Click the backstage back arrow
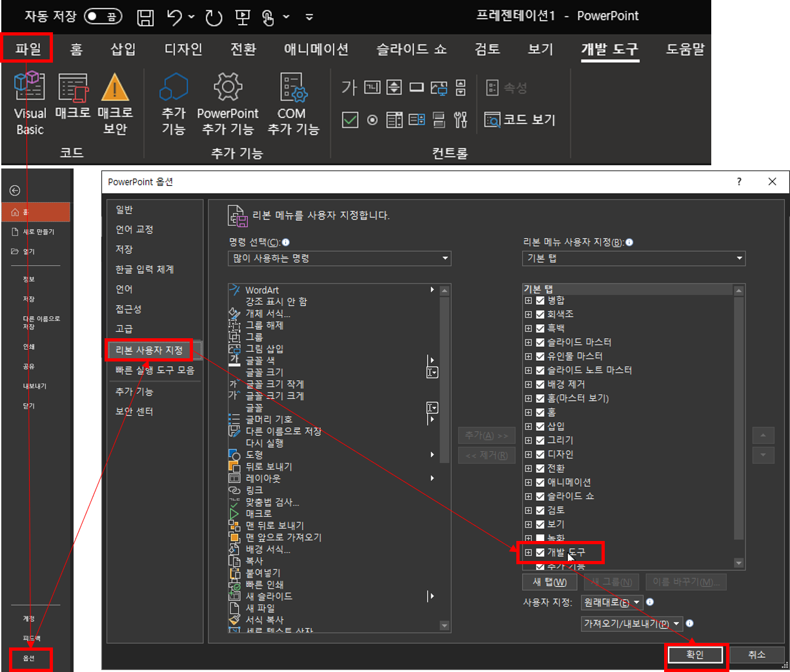The width and height of the screenshot is (790, 672). click(x=15, y=190)
